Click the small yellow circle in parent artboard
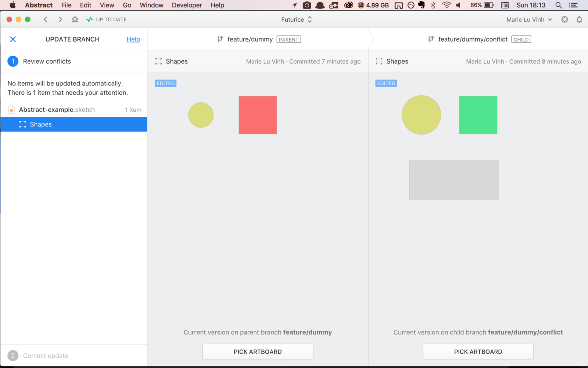The image size is (588, 368). pyautogui.click(x=201, y=115)
